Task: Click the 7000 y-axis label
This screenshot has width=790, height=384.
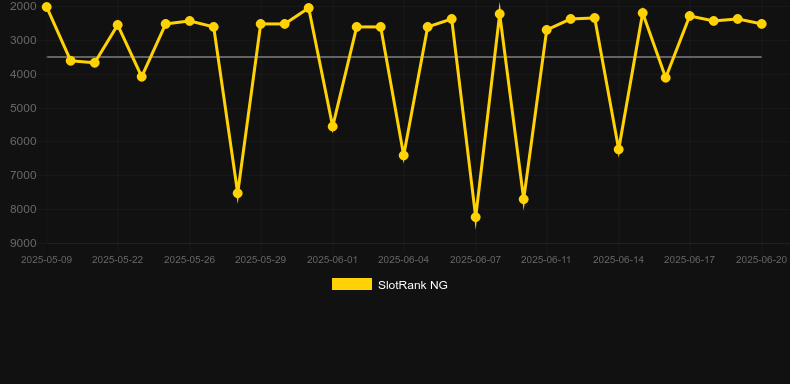Action: click(x=23, y=175)
